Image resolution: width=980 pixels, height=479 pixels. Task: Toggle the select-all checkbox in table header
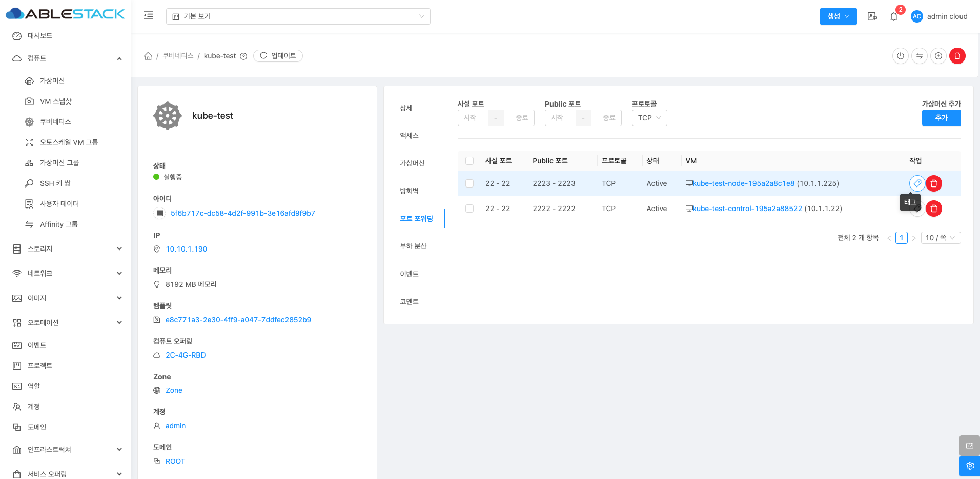[x=469, y=161]
